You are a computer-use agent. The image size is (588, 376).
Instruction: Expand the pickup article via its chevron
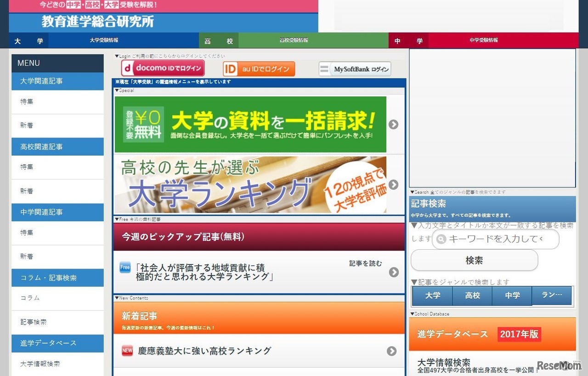pos(394,272)
